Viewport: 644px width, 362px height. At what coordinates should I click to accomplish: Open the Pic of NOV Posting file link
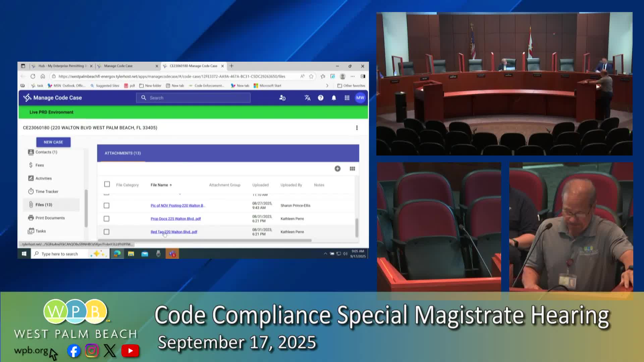click(x=177, y=205)
